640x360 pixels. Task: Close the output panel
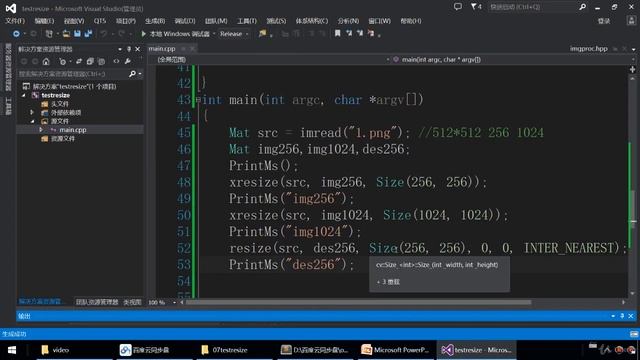[631, 316]
